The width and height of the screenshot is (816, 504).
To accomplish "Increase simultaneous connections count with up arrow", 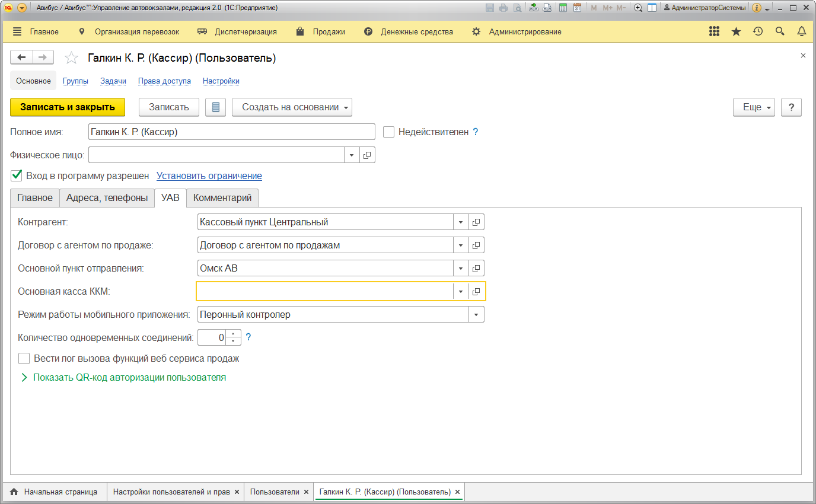I will (x=233, y=334).
